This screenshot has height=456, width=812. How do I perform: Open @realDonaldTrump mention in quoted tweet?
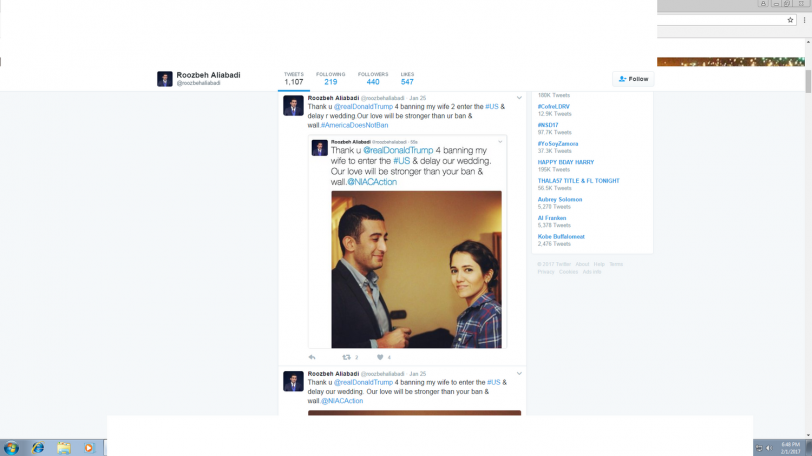[398, 150]
